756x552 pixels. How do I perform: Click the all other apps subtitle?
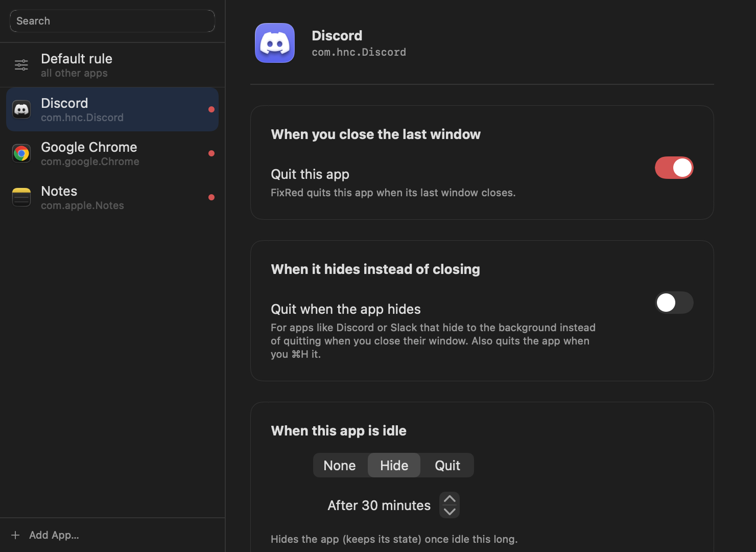point(74,73)
